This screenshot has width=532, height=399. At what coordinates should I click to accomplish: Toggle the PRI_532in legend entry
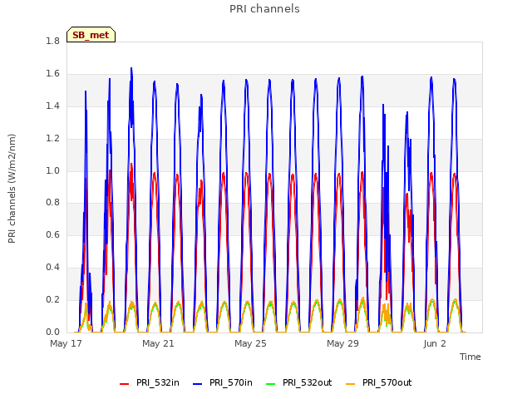point(150,382)
